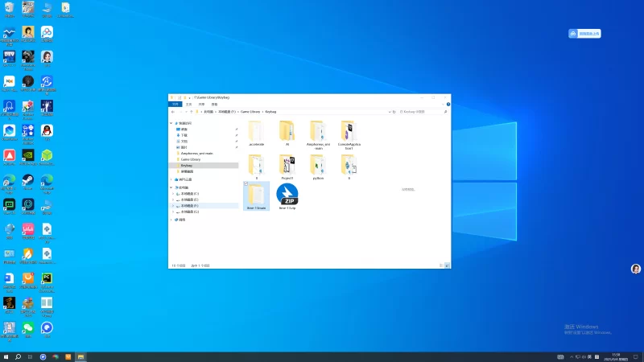
Task: Click Game Library in address breadcrumb
Action: click(x=250, y=112)
